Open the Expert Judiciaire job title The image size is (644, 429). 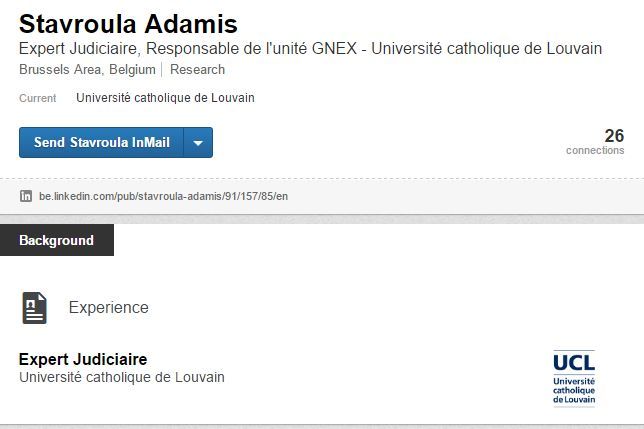pyautogui.click(x=83, y=359)
